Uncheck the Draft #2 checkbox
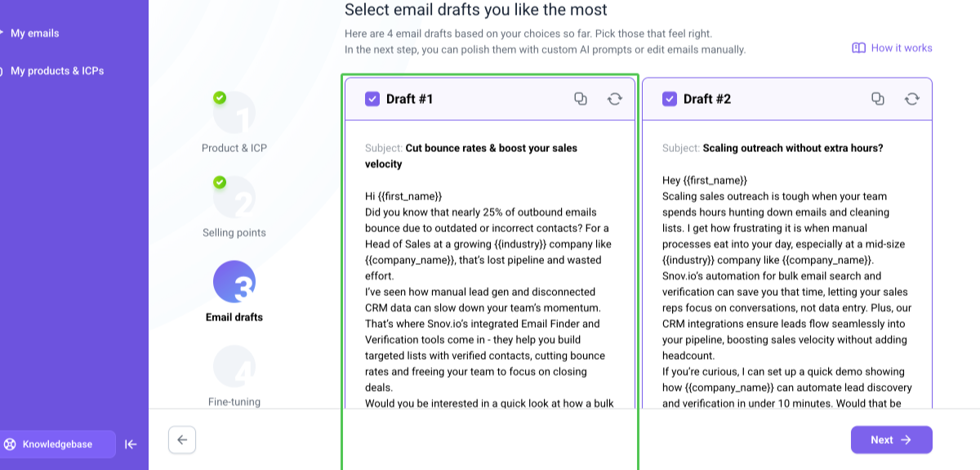980x470 pixels. 670,99
